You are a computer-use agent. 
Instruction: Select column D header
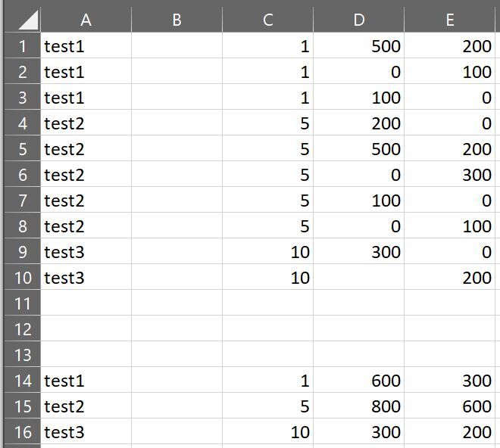pos(359,20)
